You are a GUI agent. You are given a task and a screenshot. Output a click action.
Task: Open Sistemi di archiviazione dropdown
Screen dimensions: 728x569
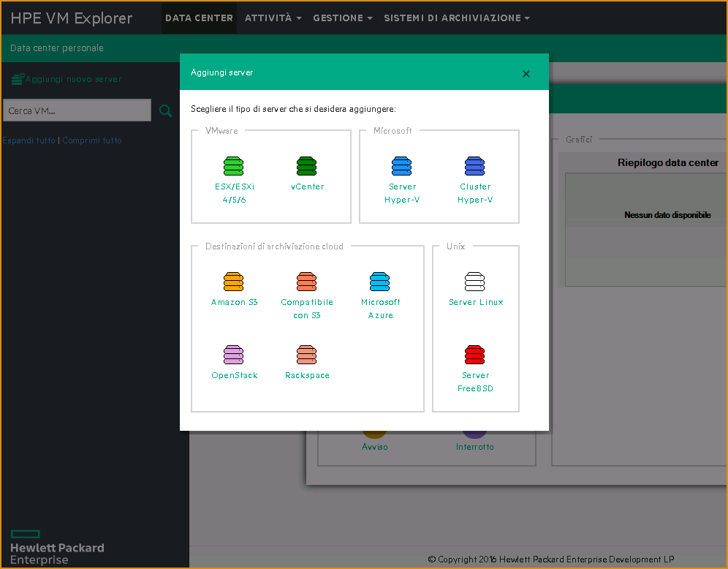click(457, 18)
